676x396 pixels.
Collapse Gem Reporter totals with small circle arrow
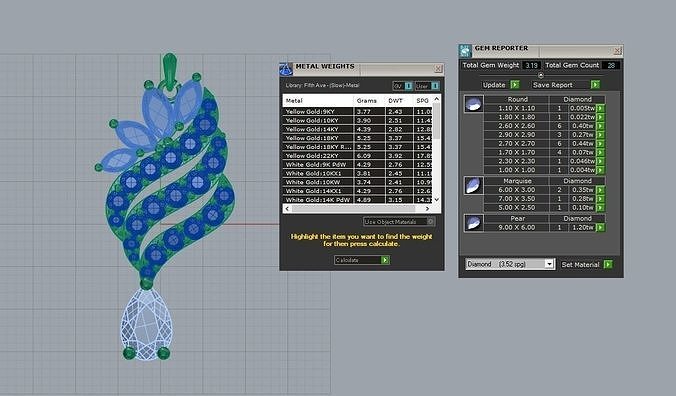[541, 75]
